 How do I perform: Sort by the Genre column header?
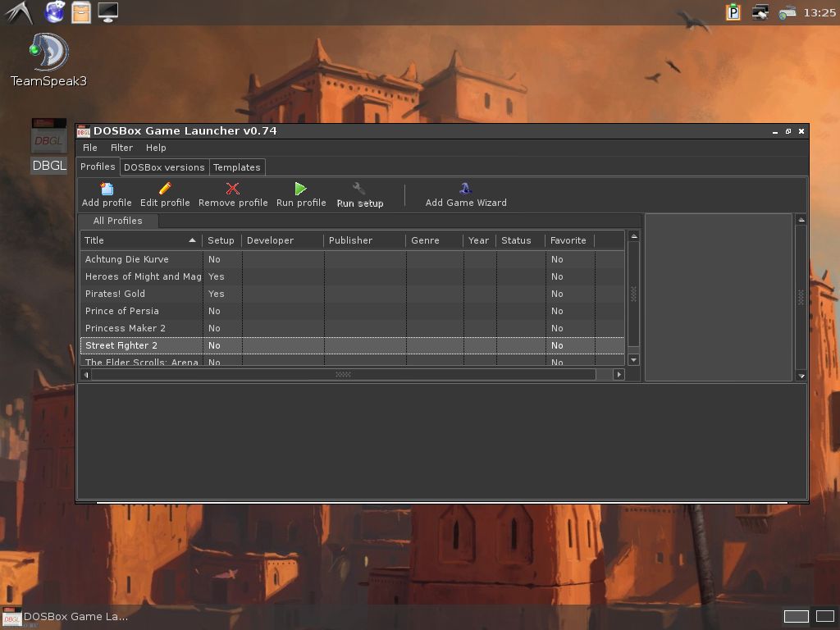point(435,240)
